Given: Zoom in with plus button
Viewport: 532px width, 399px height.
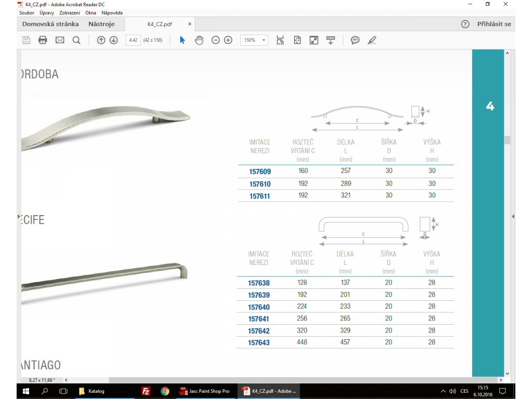Looking at the screenshot, I should tap(228, 40).
